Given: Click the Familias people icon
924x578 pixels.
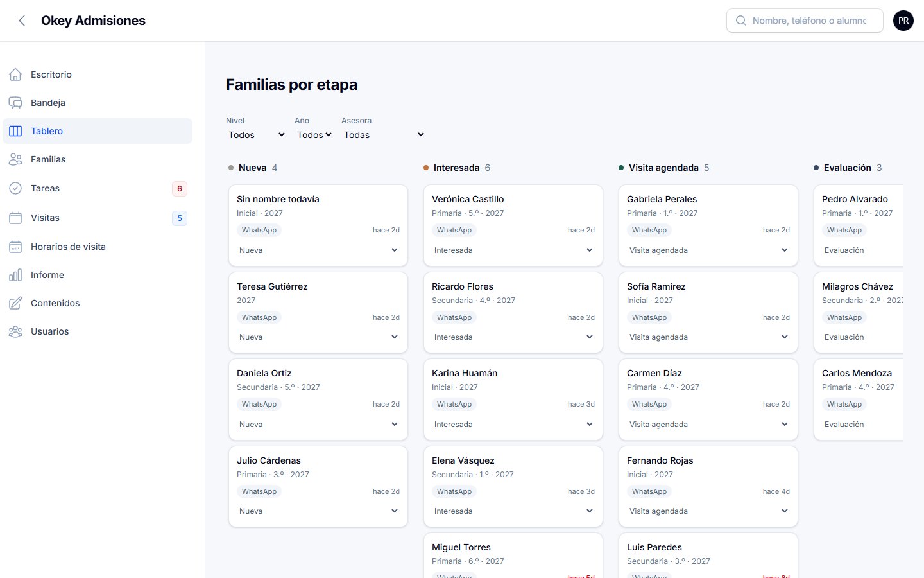Looking at the screenshot, I should click(x=15, y=159).
